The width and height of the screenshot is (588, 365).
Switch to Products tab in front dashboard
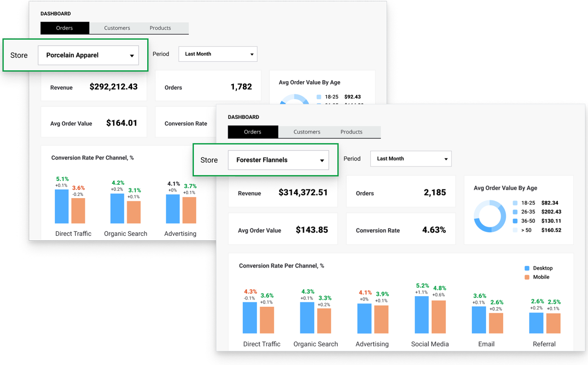[351, 132]
